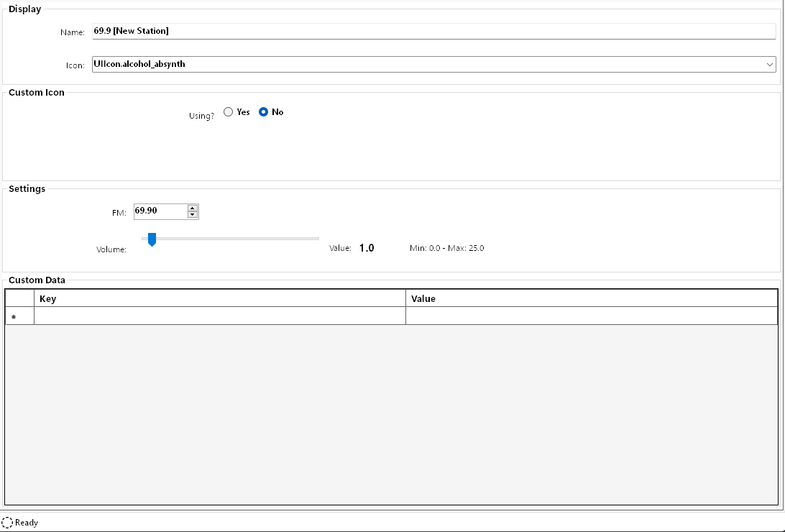Select the new-row asterisk row header
Screen dimensions: 785x532
(19, 316)
